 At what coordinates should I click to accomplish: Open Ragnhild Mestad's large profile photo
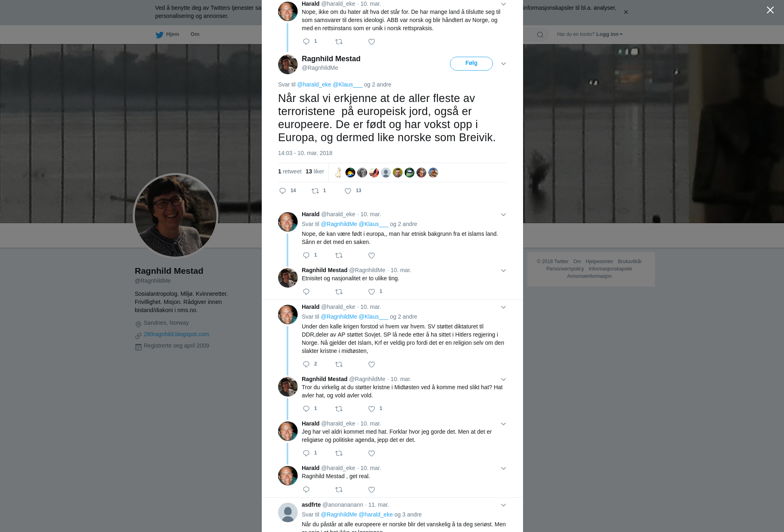[x=176, y=216]
